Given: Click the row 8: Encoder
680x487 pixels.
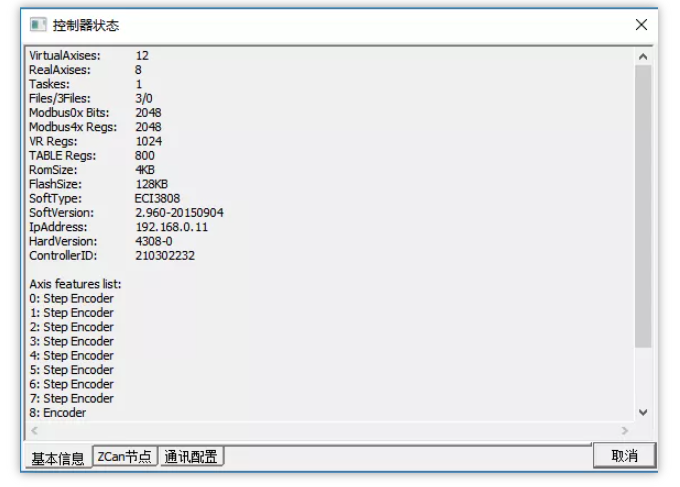Looking at the screenshot, I should 58,413.
